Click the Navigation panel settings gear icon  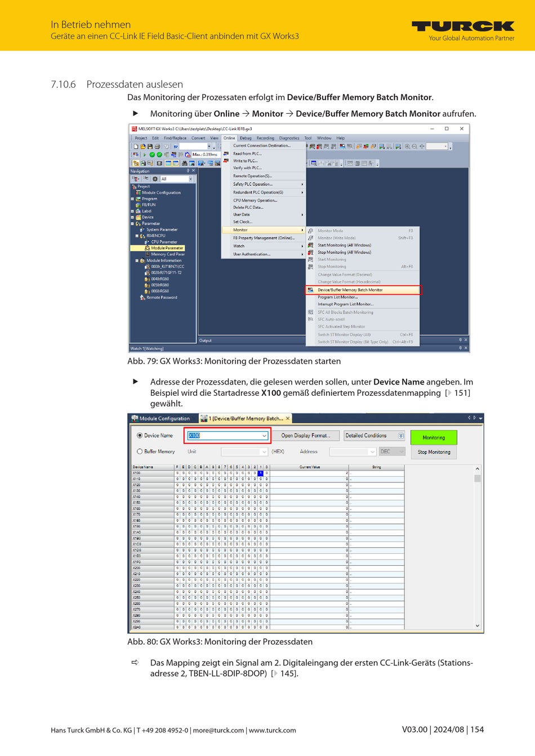[x=155, y=179]
